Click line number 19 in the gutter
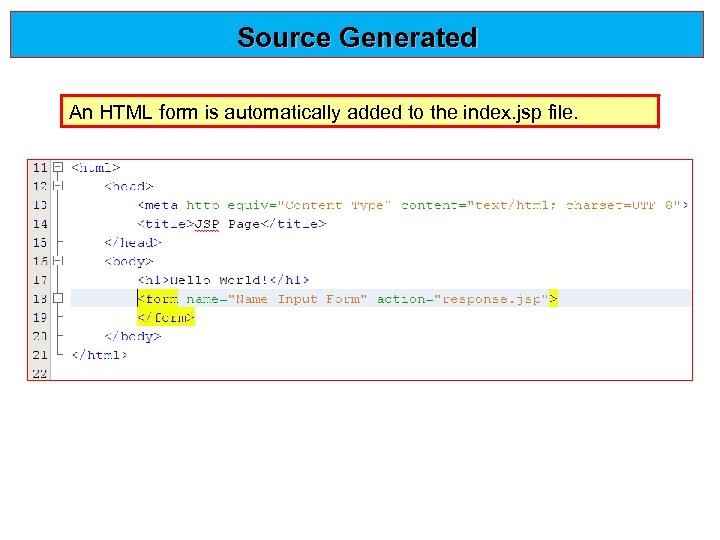The width and height of the screenshot is (720, 540). tap(40, 317)
